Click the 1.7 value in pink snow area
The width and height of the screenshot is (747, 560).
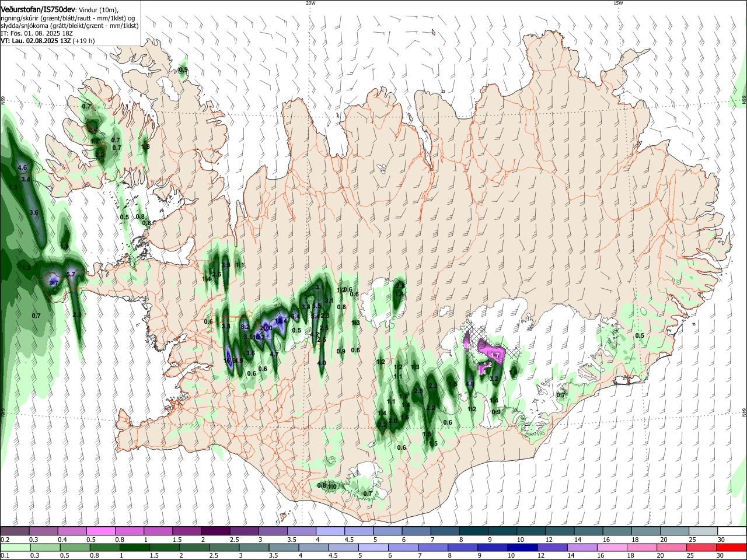(x=495, y=355)
